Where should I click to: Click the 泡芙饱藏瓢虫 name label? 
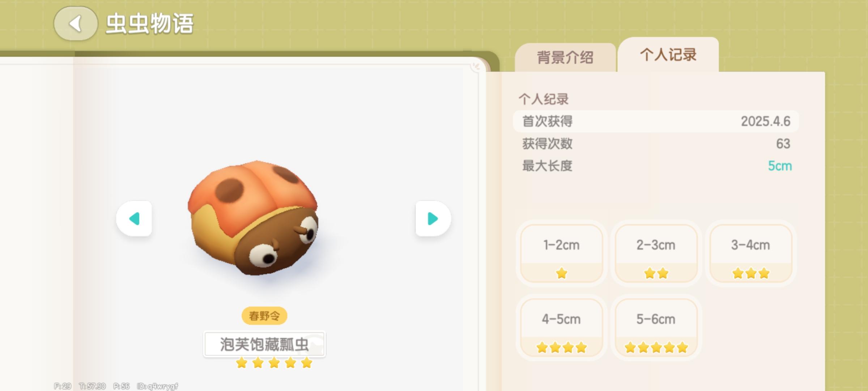point(264,344)
